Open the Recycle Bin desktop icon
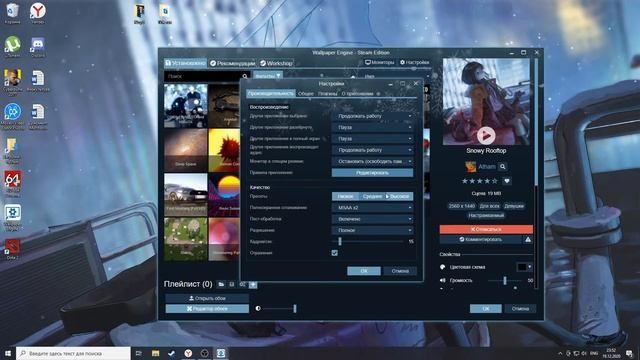This screenshot has height=360, width=640. [x=13, y=12]
